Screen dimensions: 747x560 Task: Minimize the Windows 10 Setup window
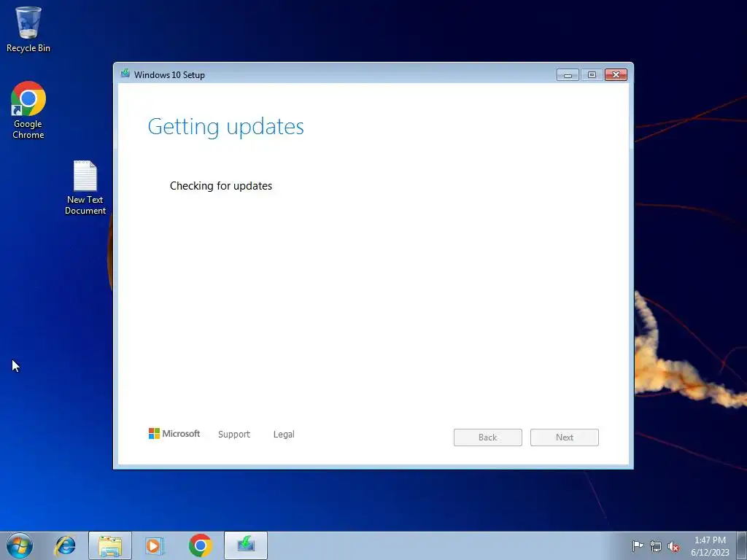568,75
